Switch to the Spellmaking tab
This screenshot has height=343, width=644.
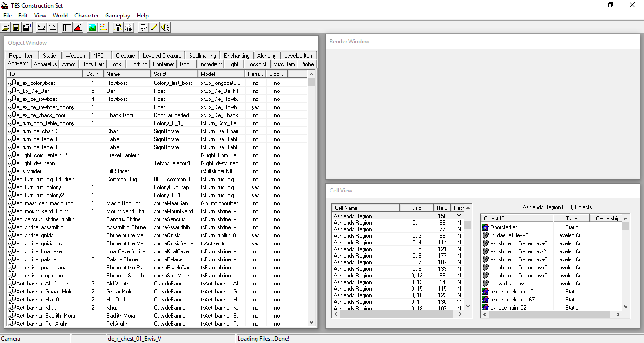coord(203,56)
